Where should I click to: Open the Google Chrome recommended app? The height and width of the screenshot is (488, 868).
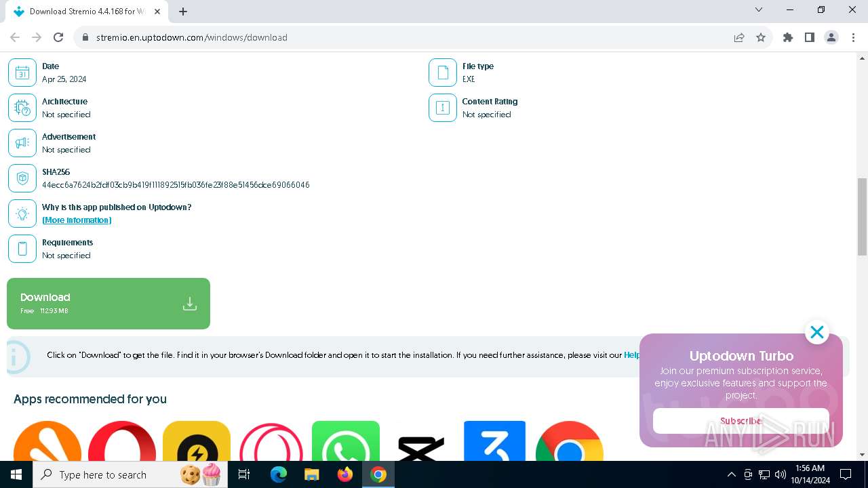(x=570, y=441)
